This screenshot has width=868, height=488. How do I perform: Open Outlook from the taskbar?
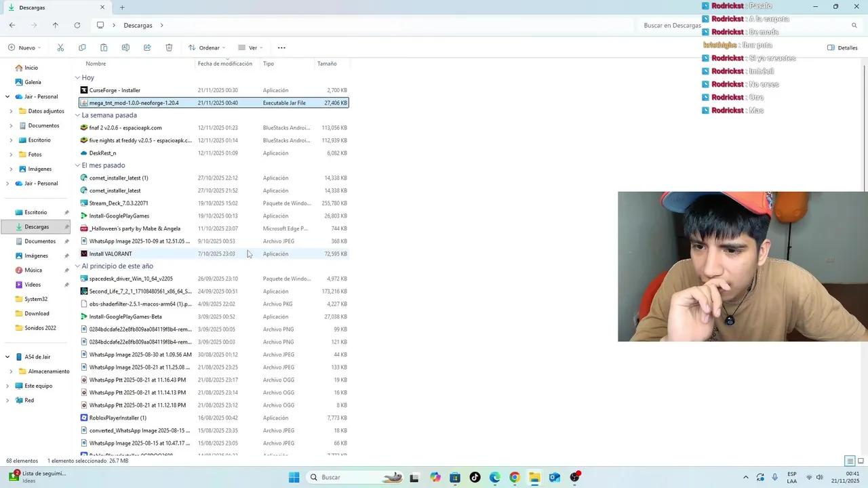coord(555,477)
